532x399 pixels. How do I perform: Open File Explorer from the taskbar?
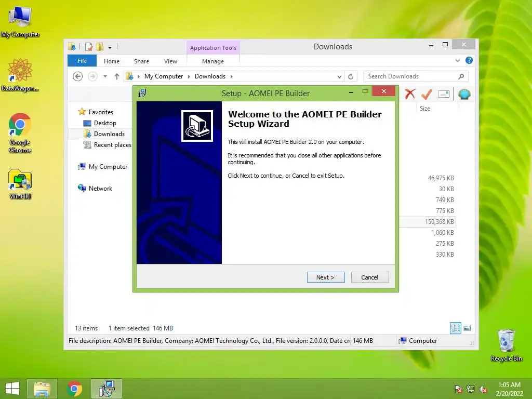click(x=42, y=389)
